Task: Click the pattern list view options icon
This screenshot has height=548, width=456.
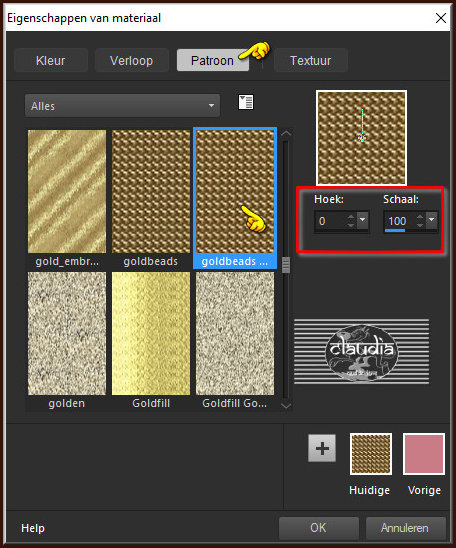Action: (x=246, y=102)
